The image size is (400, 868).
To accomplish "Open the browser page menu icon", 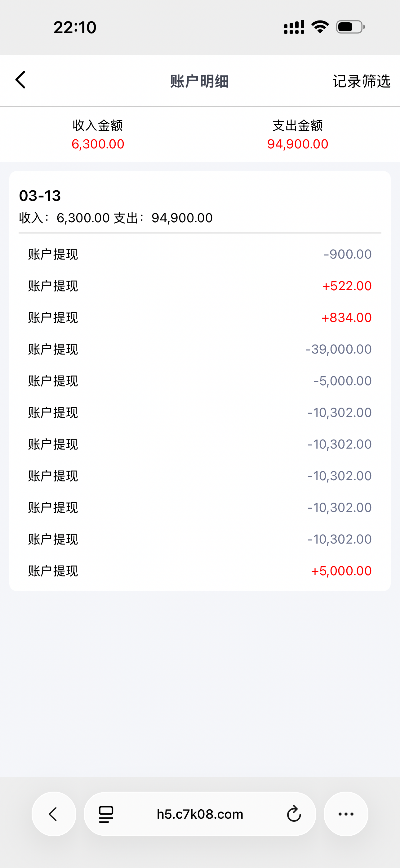I will [106, 814].
